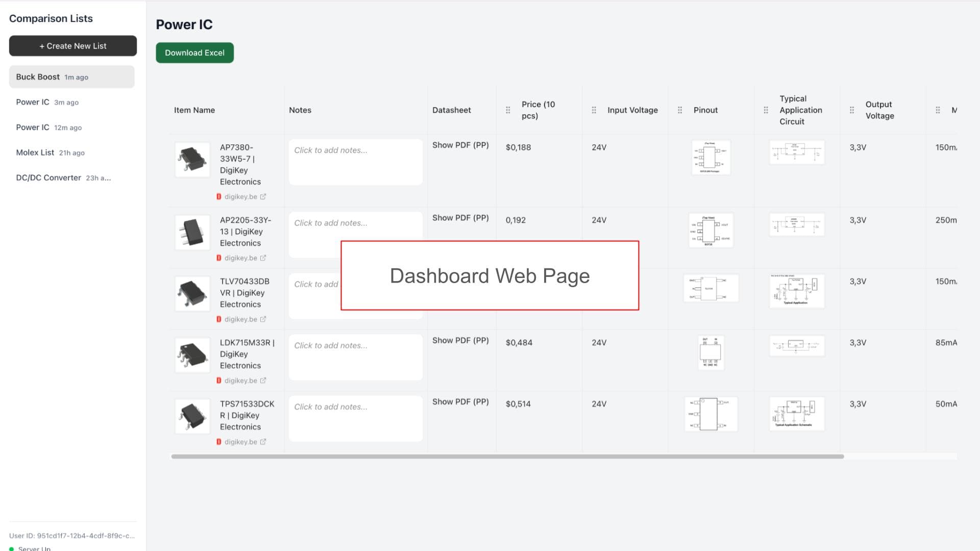Click drag handle beside Pinout header
The width and height of the screenshot is (980, 551).
point(680,110)
